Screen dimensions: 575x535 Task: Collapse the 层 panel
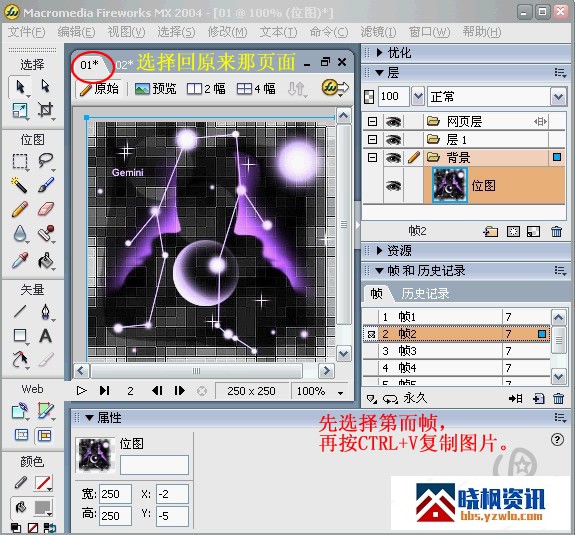point(380,73)
